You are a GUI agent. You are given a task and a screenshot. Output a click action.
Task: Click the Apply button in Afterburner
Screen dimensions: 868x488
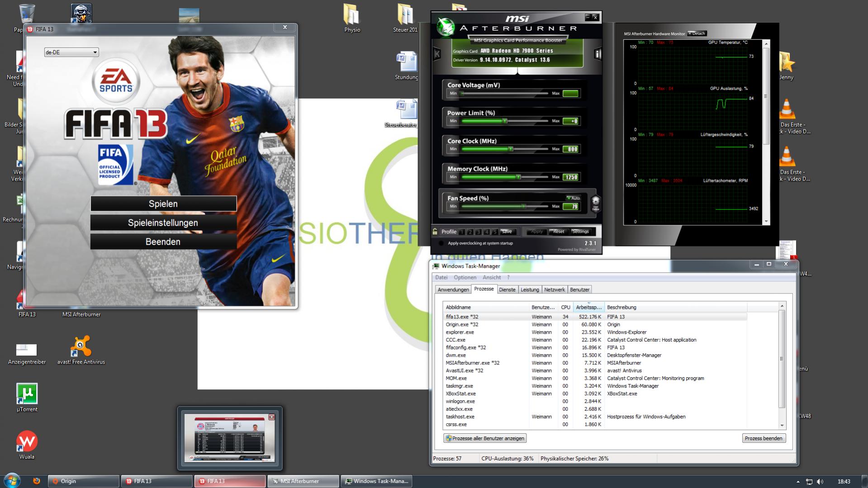point(536,232)
